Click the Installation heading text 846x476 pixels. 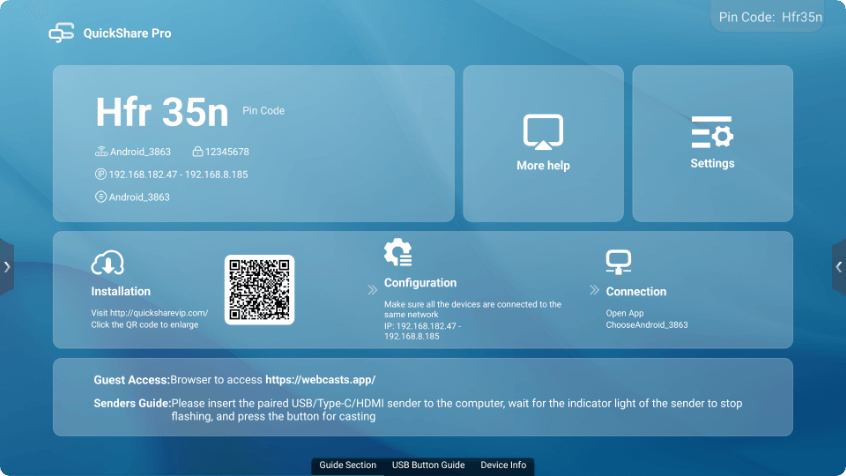121,291
